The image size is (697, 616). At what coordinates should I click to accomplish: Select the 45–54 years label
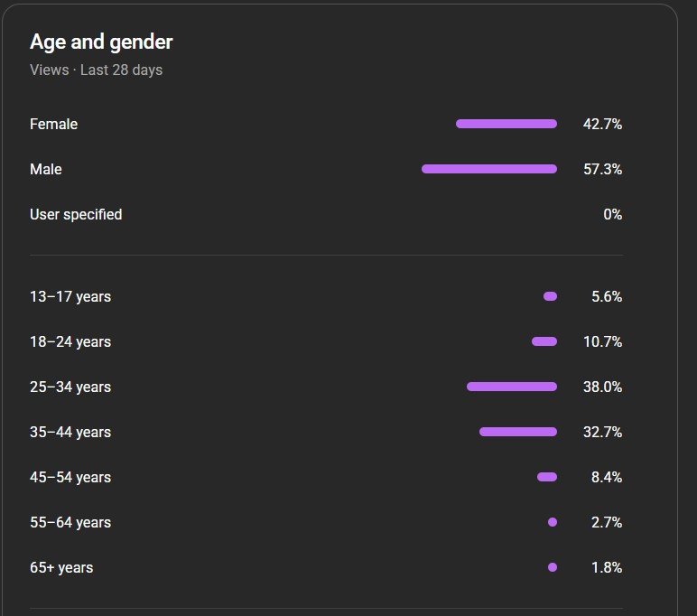point(70,478)
